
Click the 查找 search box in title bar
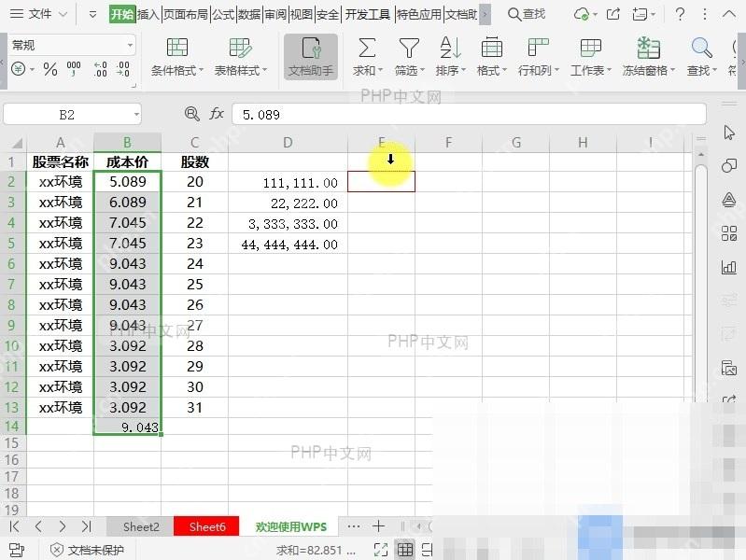click(x=527, y=14)
